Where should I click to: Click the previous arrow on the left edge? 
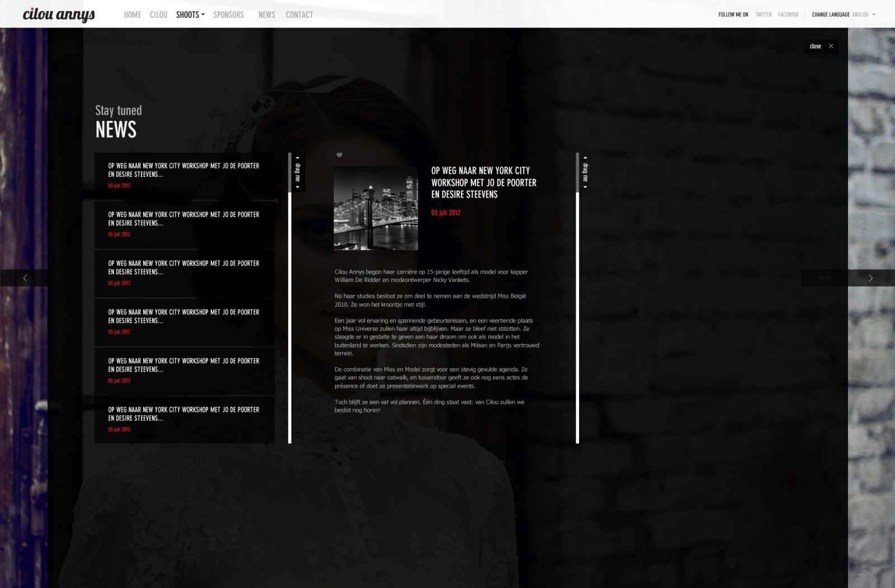25,278
